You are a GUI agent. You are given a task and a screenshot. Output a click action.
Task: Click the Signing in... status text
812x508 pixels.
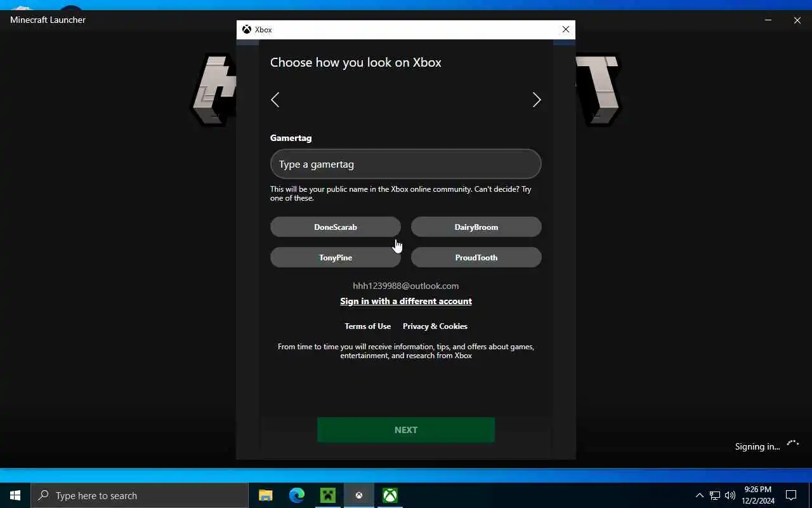pos(757,446)
